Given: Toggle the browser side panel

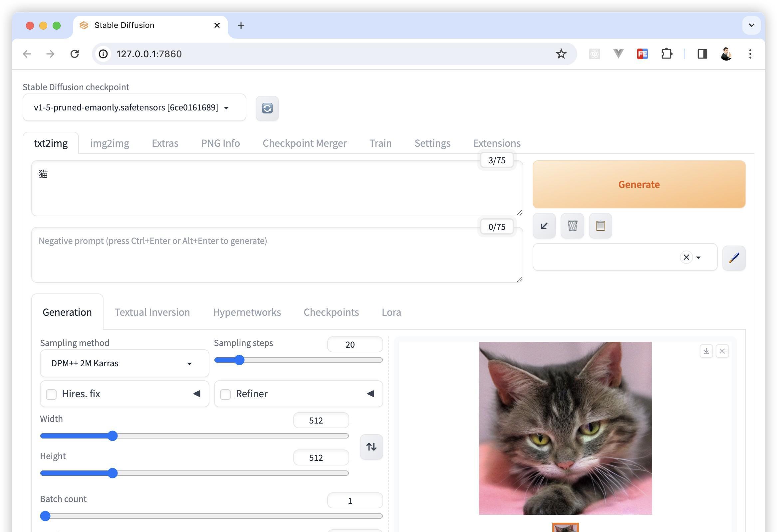Looking at the screenshot, I should 702,54.
